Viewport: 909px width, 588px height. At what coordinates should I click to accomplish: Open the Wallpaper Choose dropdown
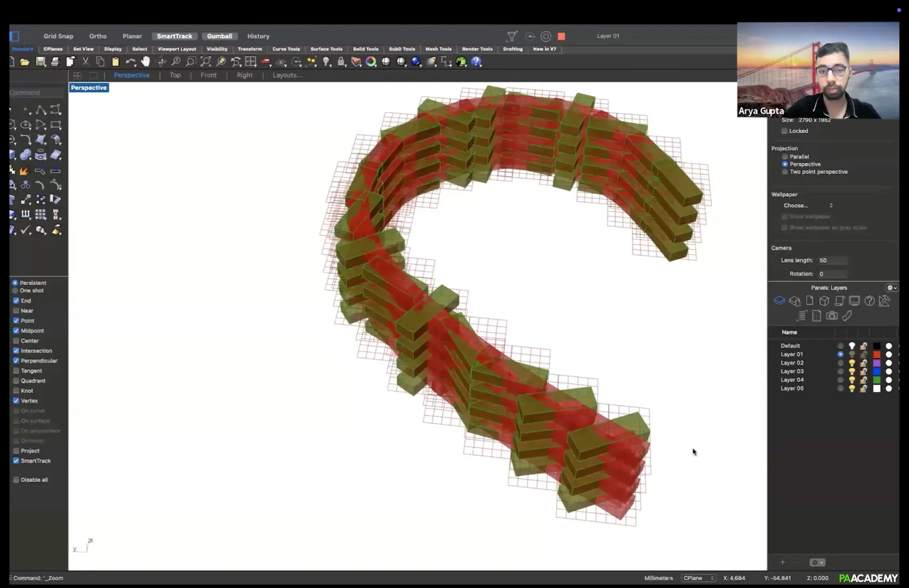[x=808, y=206]
